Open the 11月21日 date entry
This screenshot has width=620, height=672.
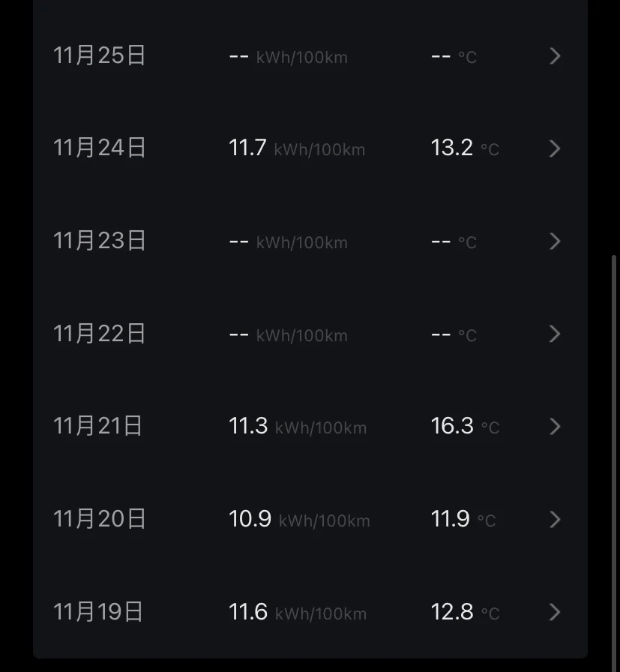pos(97,425)
